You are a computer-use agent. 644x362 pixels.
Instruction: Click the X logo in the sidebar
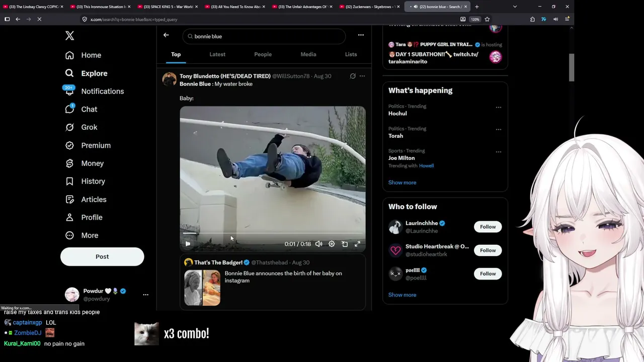(69, 36)
